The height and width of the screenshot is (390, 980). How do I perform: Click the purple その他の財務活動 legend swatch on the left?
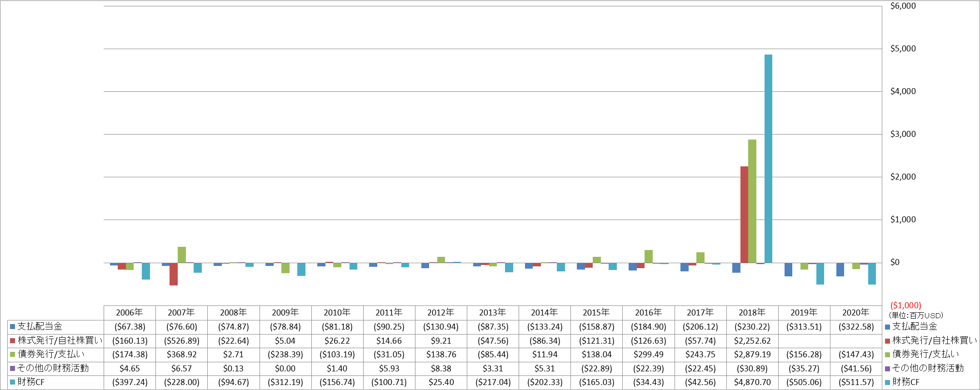13,368
